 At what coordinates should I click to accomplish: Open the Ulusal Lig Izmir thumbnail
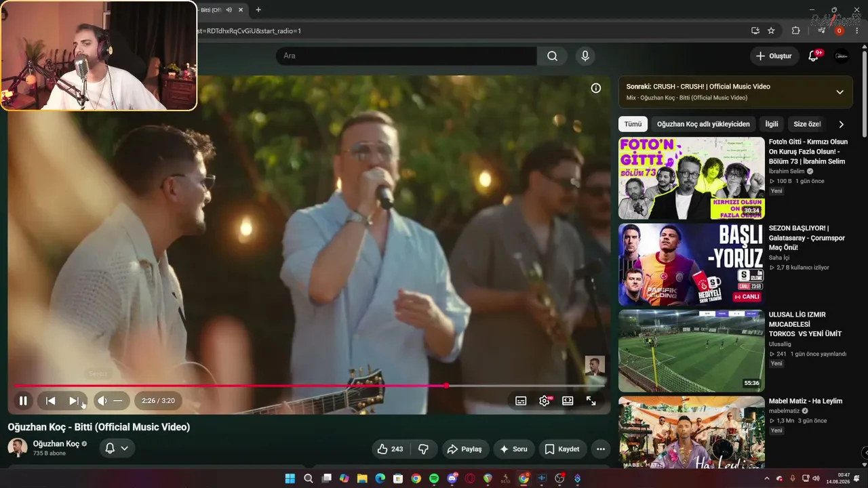[692, 351]
